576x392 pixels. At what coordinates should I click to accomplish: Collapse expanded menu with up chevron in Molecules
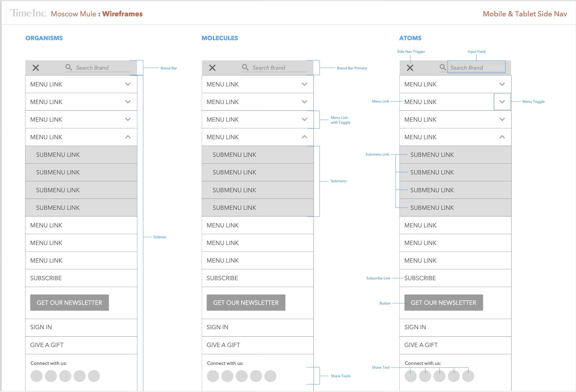pos(304,137)
